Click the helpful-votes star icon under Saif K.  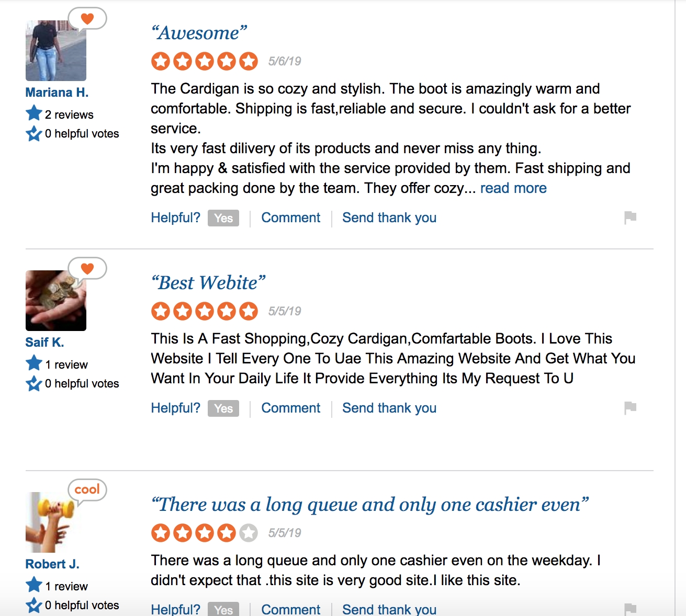[x=33, y=383]
